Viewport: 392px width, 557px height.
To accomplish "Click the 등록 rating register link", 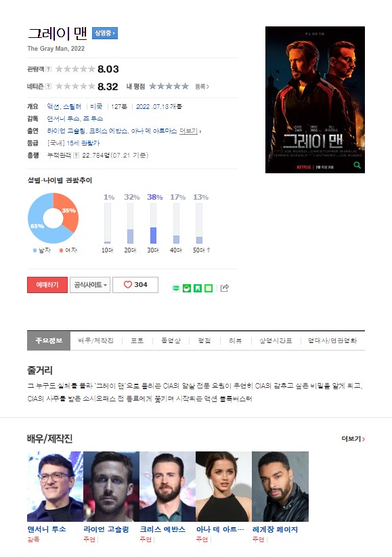I will pos(202,87).
